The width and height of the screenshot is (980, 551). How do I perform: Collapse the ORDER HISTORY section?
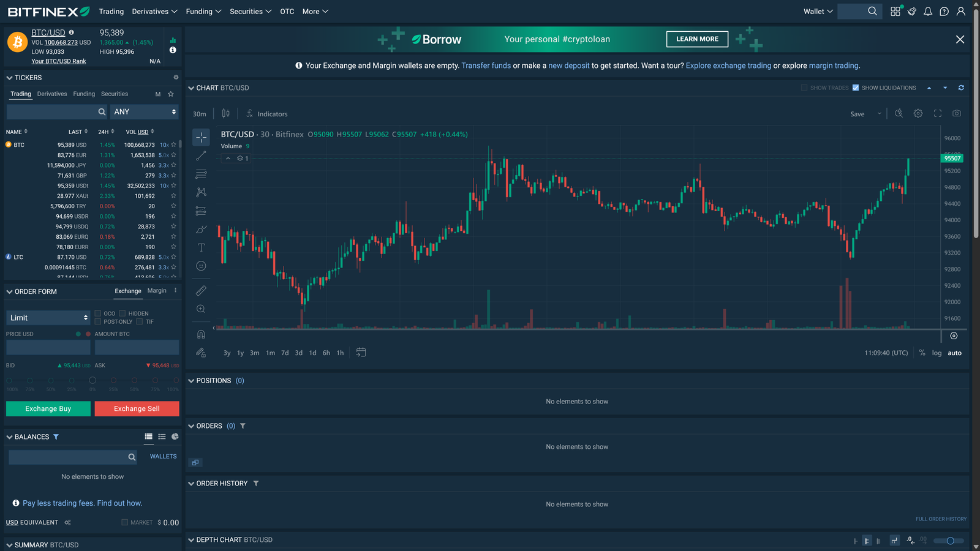(190, 483)
